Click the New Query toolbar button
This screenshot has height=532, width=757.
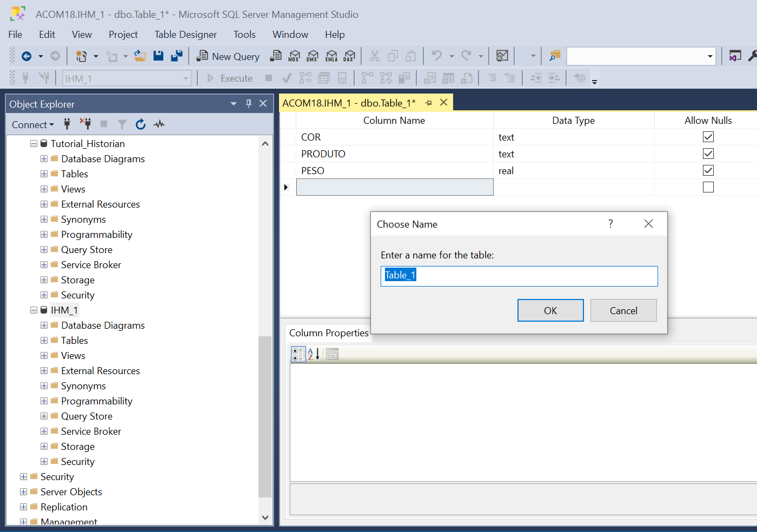(x=228, y=56)
